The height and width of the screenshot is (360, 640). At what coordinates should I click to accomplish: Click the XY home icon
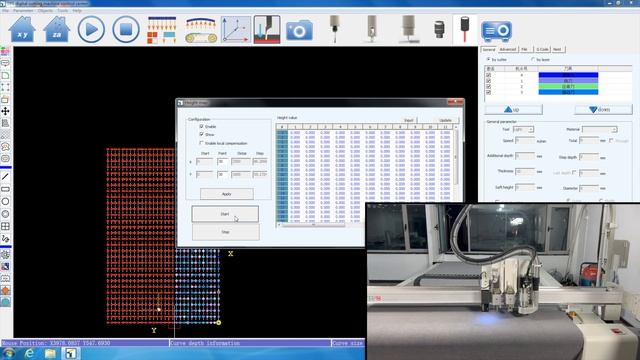(x=22, y=29)
